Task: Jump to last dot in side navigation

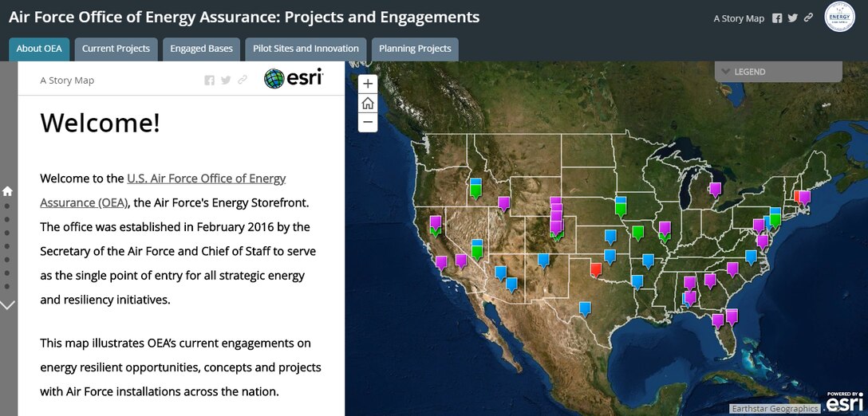Action: click(x=7, y=286)
